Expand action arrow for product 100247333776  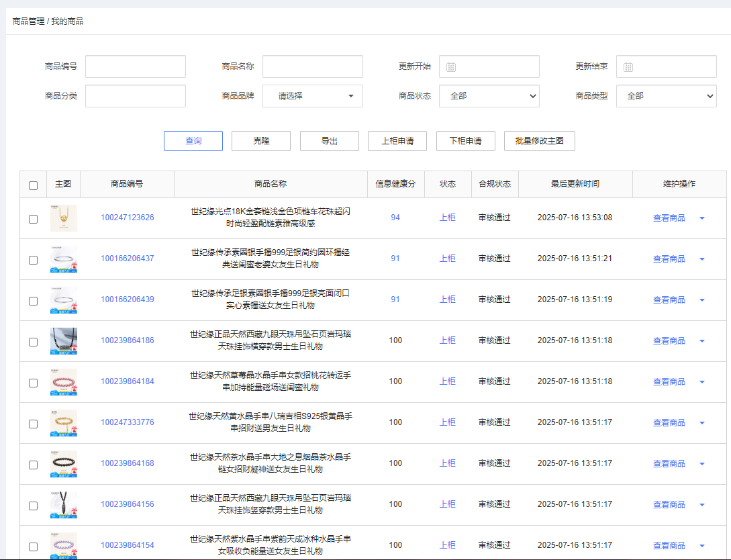702,423
